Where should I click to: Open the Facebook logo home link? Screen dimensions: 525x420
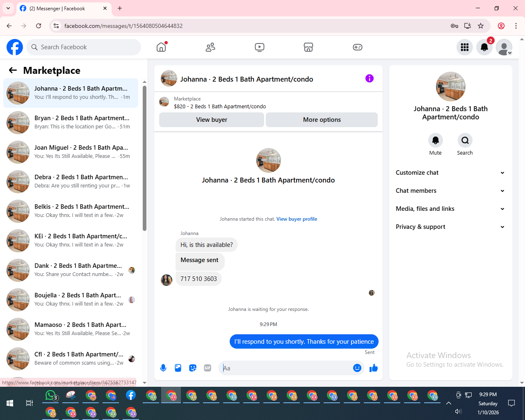tap(15, 47)
